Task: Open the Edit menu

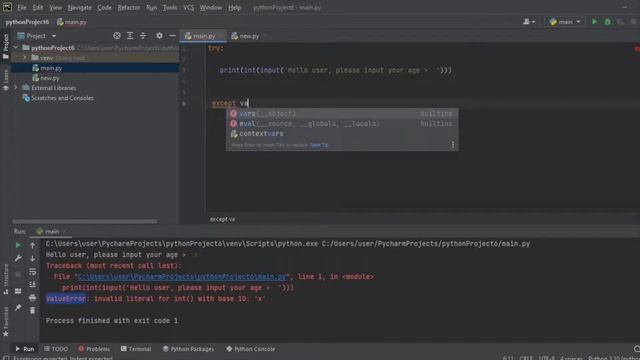Action: pyautogui.click(x=38, y=7)
